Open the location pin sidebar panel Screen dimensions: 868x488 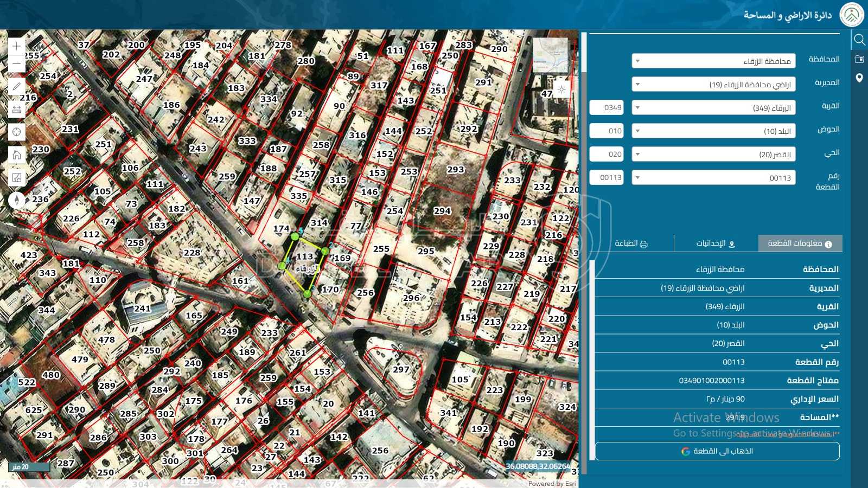click(x=859, y=78)
